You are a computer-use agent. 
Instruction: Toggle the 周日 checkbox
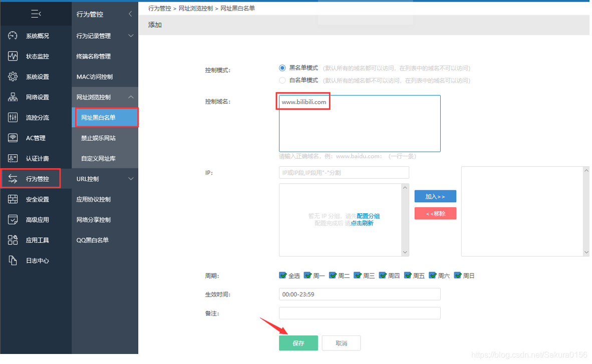[x=458, y=275]
